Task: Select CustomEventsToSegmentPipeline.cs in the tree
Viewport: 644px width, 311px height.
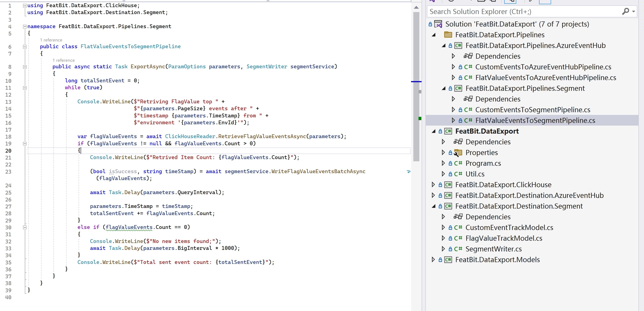Action: pos(533,110)
